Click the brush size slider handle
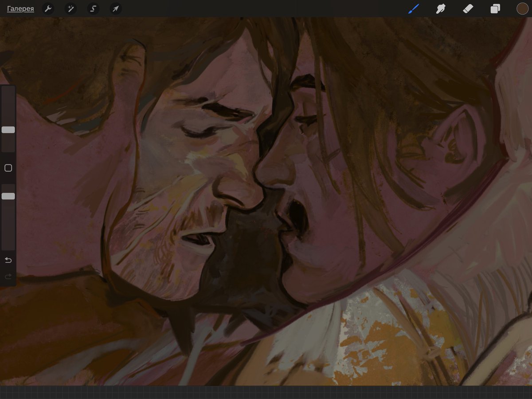This screenshot has width=532, height=399. (8, 130)
